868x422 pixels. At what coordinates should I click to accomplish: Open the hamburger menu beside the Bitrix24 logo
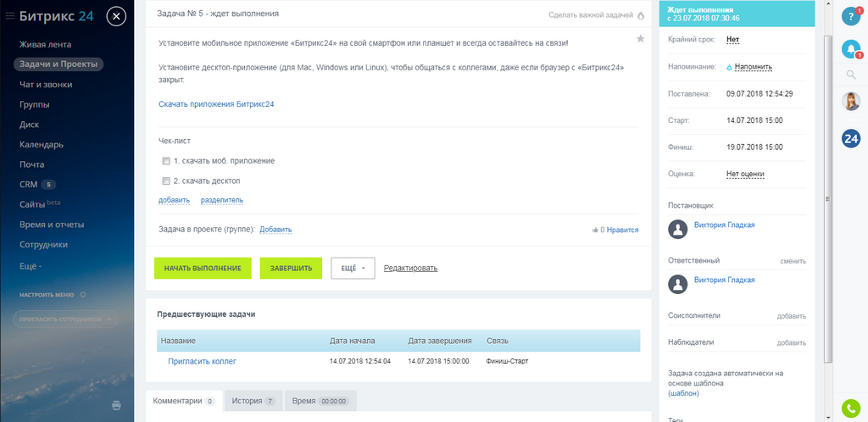coord(9,17)
